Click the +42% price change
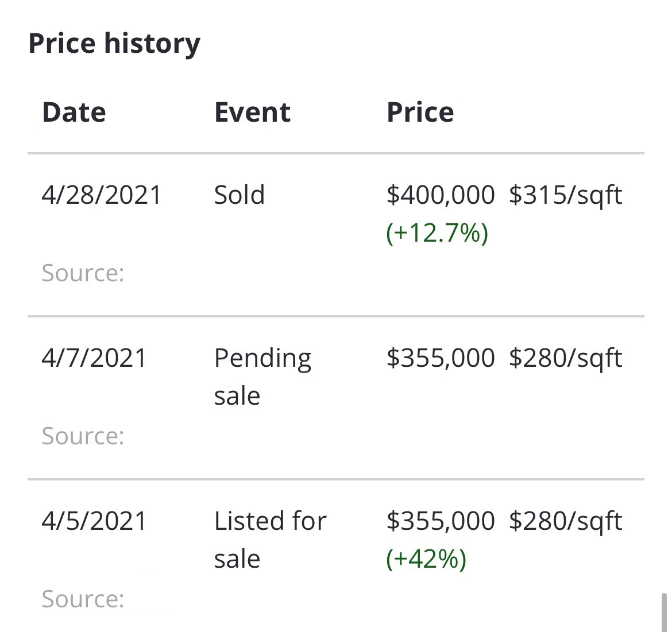The height and width of the screenshot is (632, 672). point(426,559)
